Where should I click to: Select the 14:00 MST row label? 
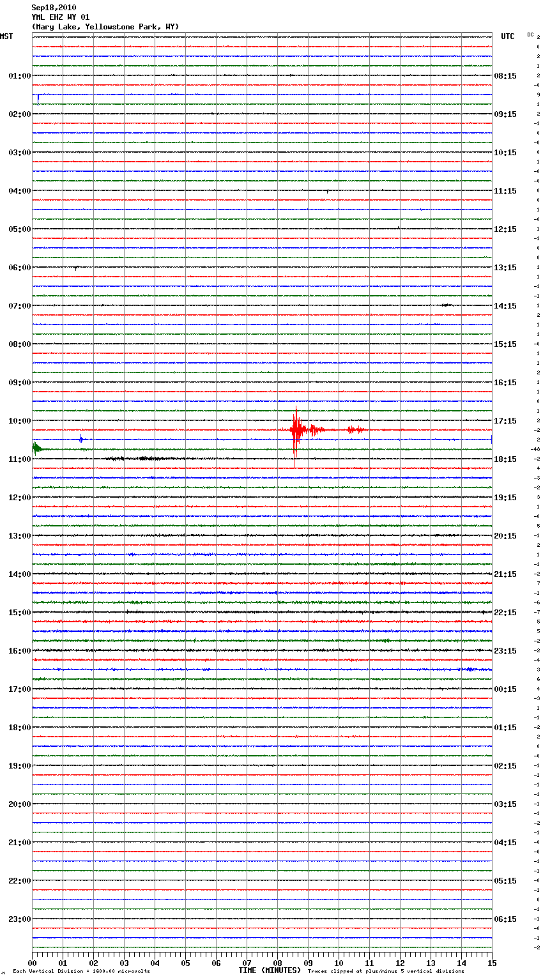[20, 574]
